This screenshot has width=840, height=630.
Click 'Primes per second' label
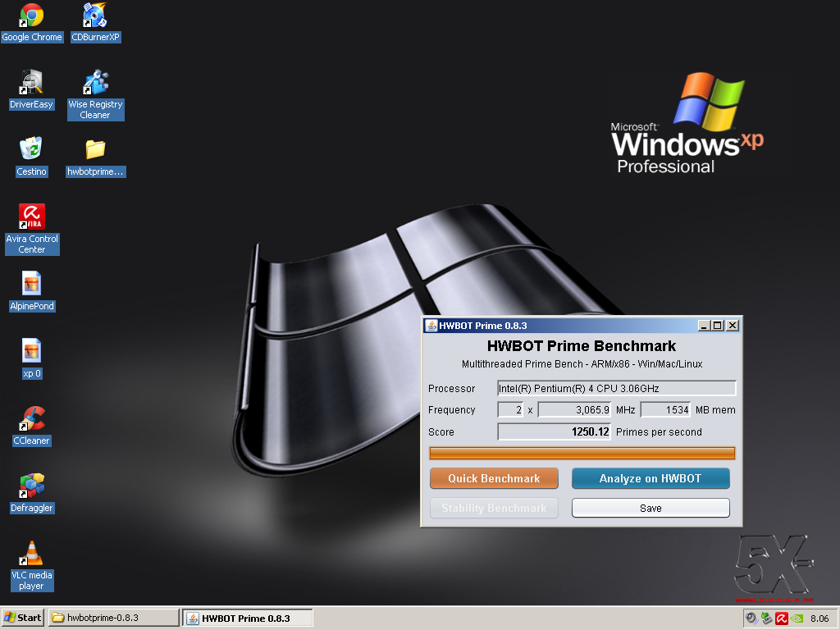(659, 431)
